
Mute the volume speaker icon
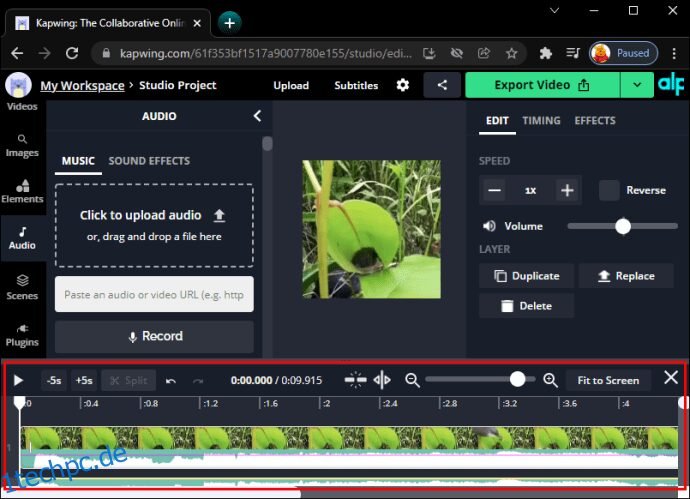489,226
